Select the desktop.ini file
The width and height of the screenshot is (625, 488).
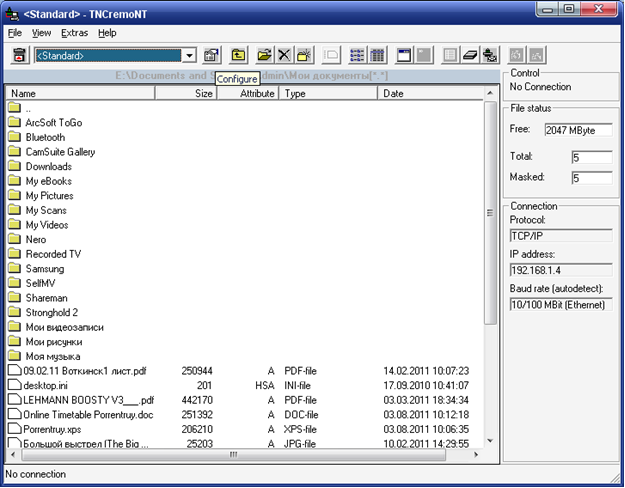coord(47,385)
